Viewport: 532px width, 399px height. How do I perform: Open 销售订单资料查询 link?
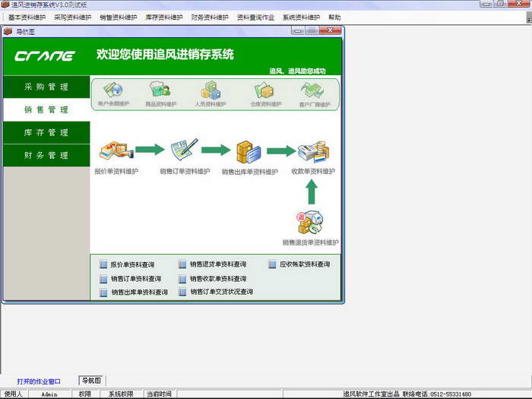(x=136, y=279)
